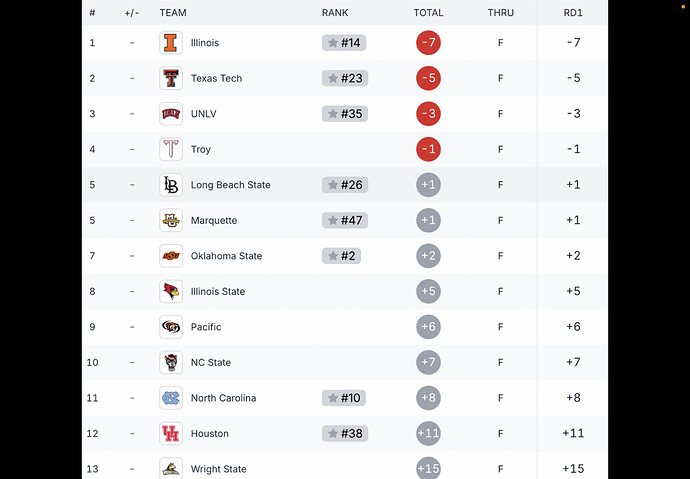Click the Illinois team logo
Viewport: 690px width, 479px height.
coord(171,43)
